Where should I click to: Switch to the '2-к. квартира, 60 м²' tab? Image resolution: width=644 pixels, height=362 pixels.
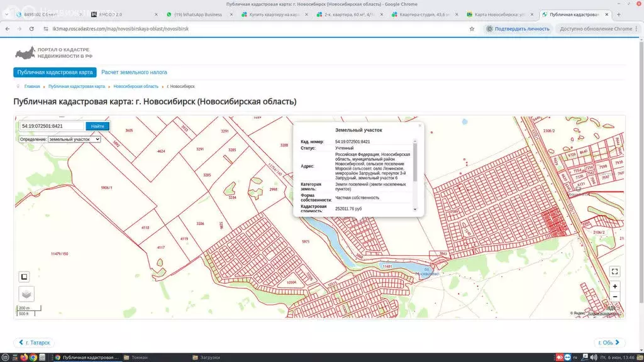[348, 14]
